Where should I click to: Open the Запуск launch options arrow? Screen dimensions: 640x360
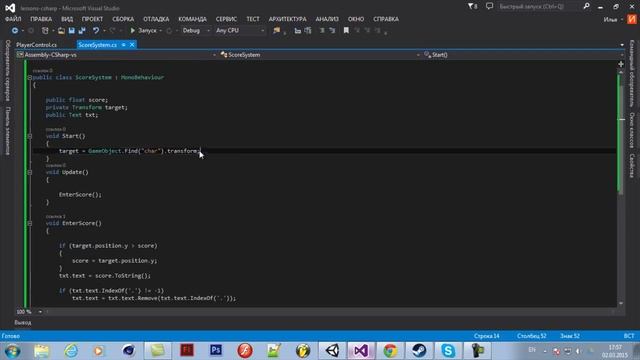tap(161, 31)
